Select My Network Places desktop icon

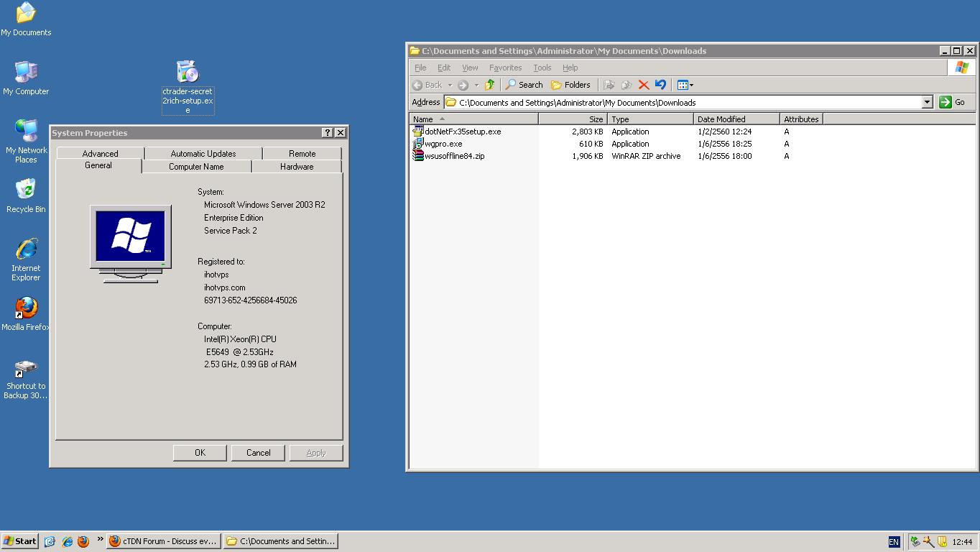[26, 141]
